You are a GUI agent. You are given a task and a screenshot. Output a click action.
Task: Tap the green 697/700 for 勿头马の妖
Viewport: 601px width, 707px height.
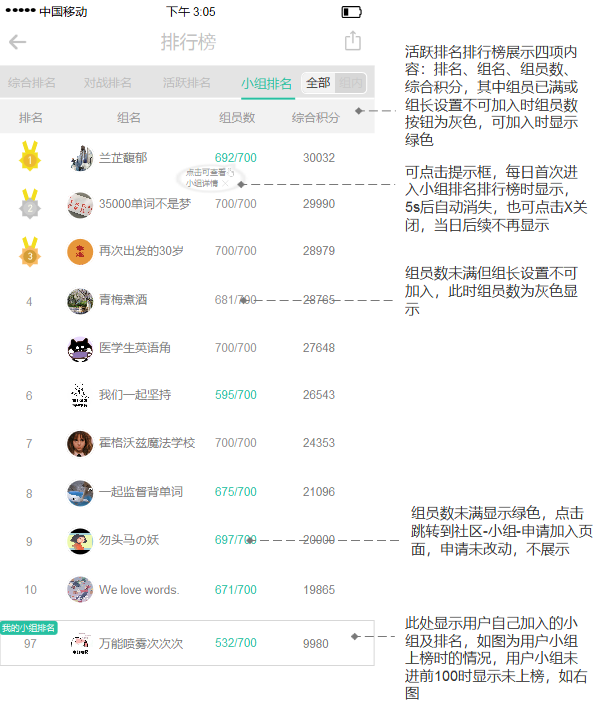pos(235,540)
